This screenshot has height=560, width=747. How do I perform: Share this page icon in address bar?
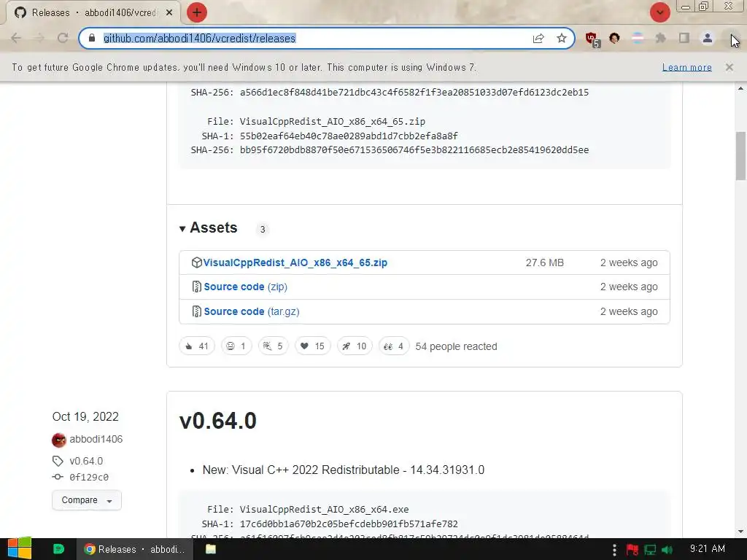[538, 38]
